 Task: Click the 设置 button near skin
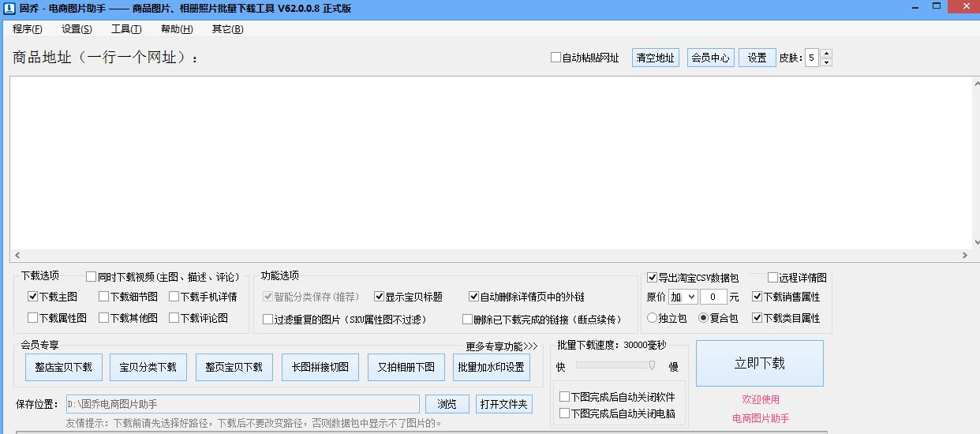click(757, 58)
